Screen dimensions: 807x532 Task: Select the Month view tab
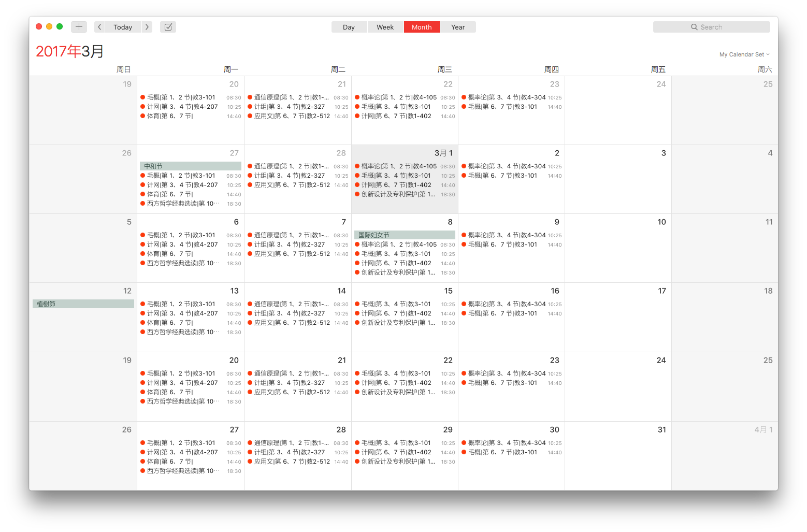[x=422, y=27]
